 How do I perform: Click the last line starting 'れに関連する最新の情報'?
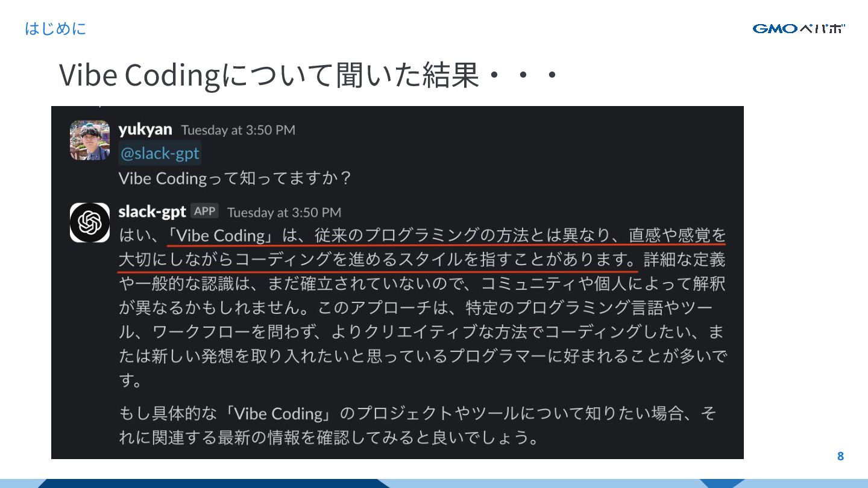pyautogui.click(x=329, y=437)
